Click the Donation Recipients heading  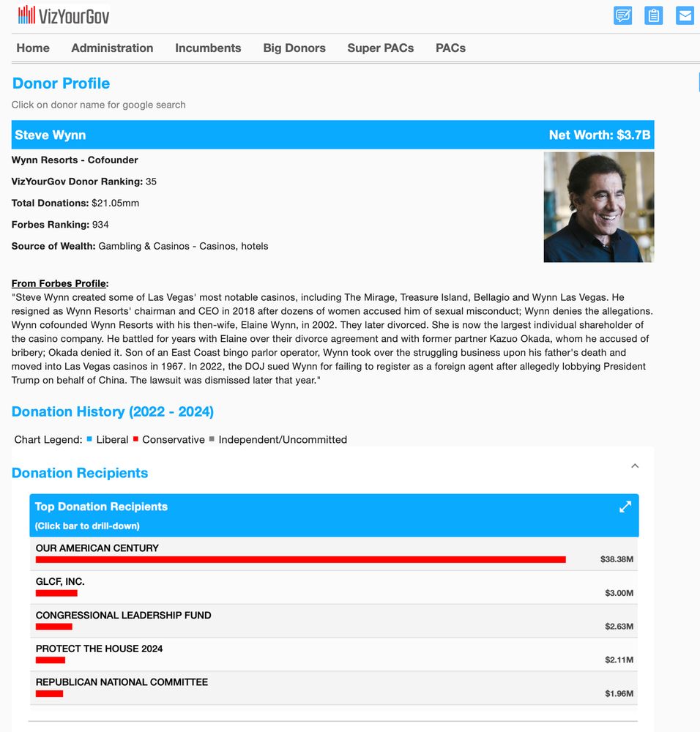tap(79, 473)
